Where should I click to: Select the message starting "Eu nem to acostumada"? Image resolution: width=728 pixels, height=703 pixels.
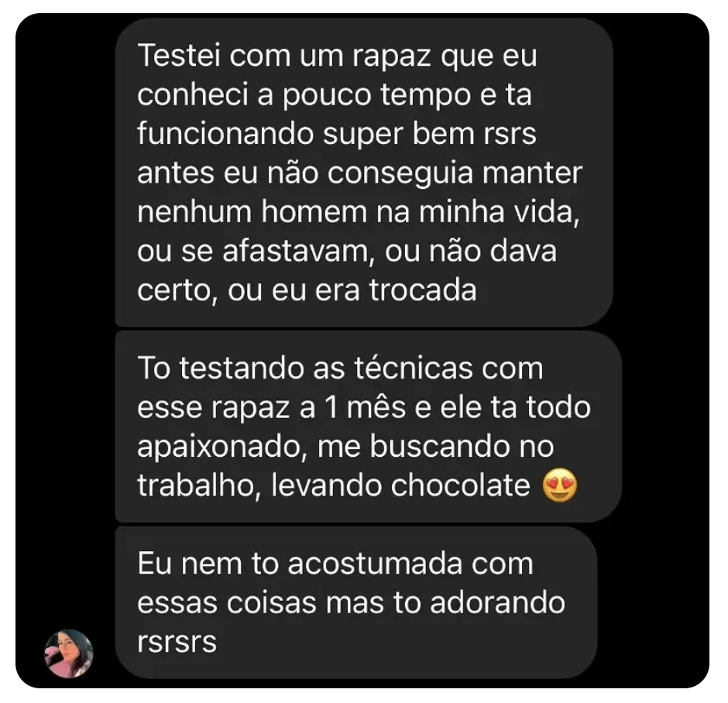pyautogui.click(x=356, y=602)
